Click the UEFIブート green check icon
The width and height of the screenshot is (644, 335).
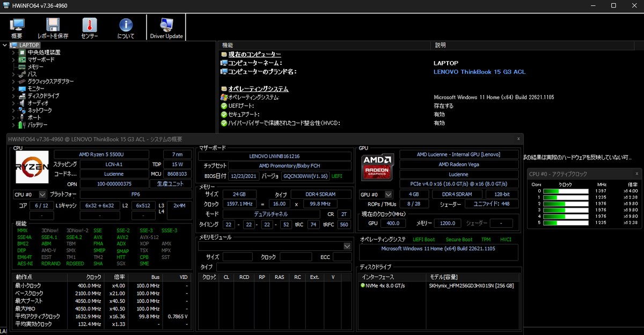click(224, 106)
